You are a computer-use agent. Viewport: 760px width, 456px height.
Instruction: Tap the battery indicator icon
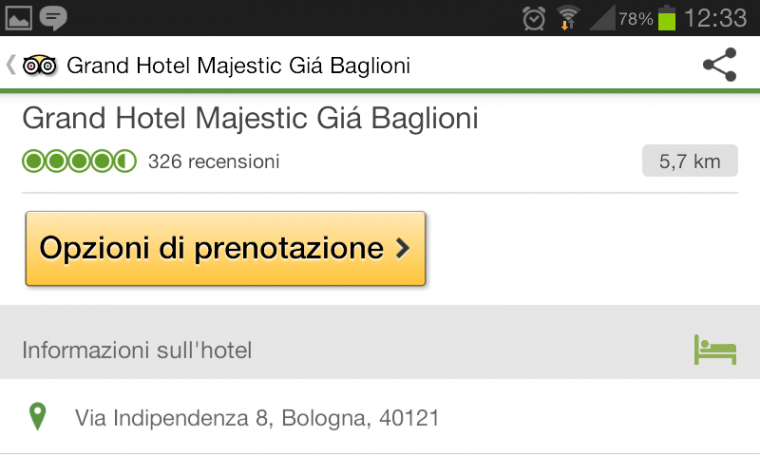coord(666,18)
